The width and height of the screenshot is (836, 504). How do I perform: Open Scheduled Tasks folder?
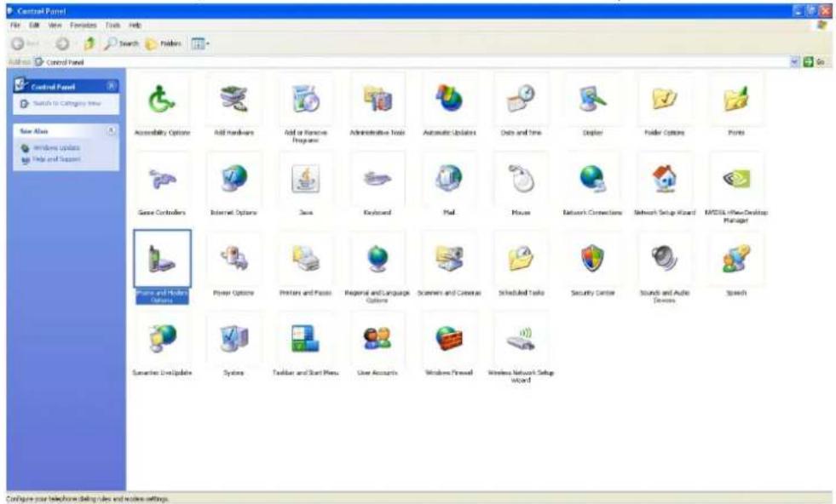click(x=521, y=259)
